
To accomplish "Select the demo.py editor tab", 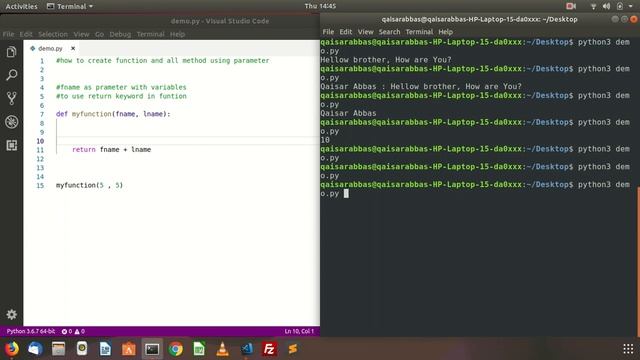I will click(50, 48).
